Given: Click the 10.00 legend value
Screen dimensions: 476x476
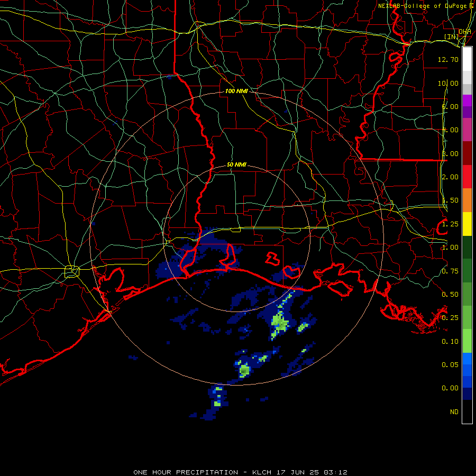Looking at the screenshot, I should coord(448,83).
